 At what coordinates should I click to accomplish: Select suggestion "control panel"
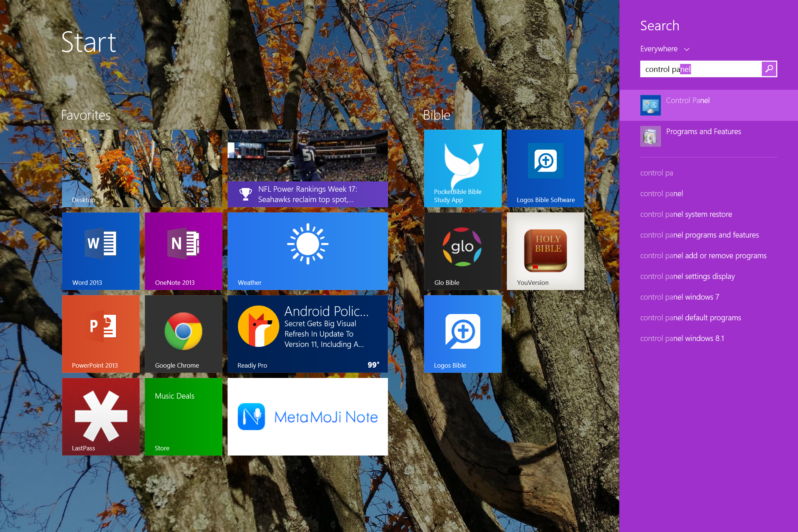coord(661,194)
